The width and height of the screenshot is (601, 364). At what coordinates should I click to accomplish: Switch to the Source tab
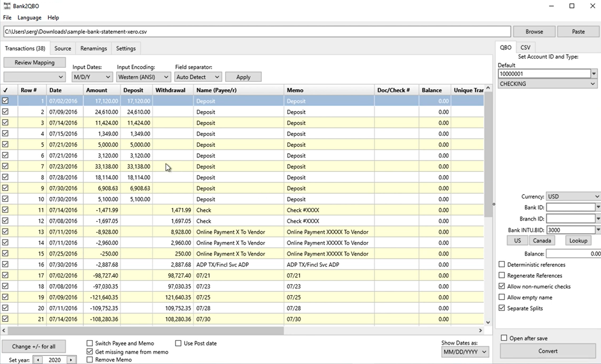pos(63,48)
